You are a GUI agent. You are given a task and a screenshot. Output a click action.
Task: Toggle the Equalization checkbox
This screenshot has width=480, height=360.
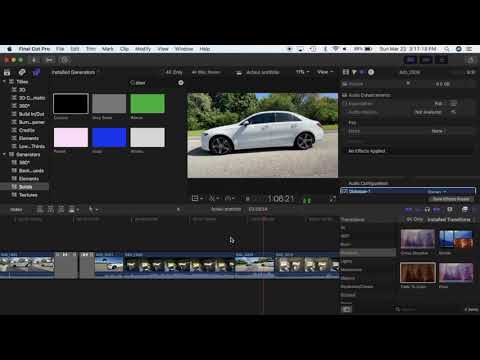click(346, 104)
